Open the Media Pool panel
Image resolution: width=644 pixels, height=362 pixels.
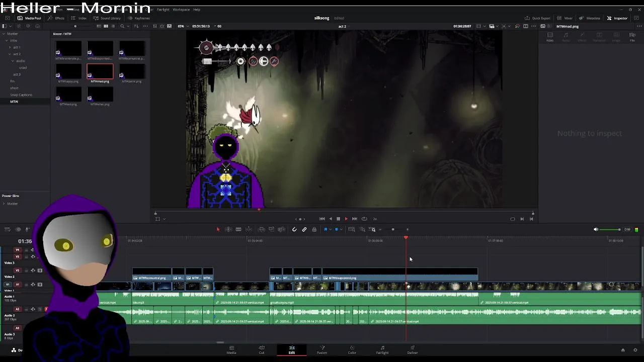(x=30, y=18)
